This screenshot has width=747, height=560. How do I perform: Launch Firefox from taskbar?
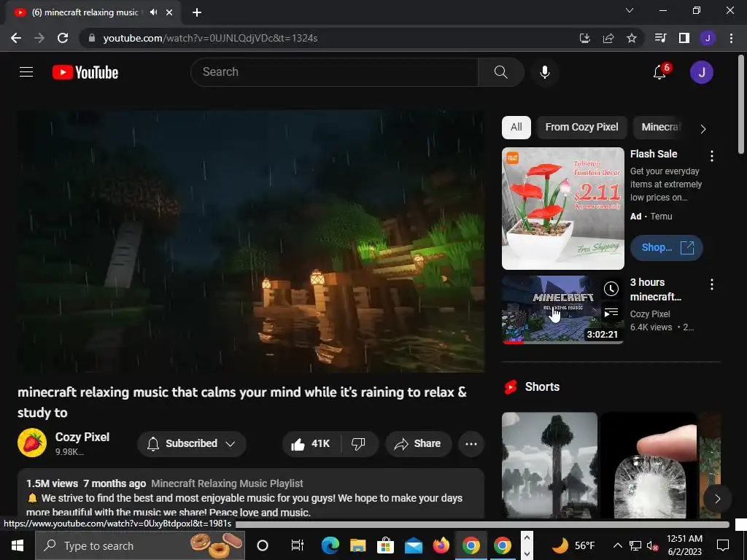[x=441, y=545]
